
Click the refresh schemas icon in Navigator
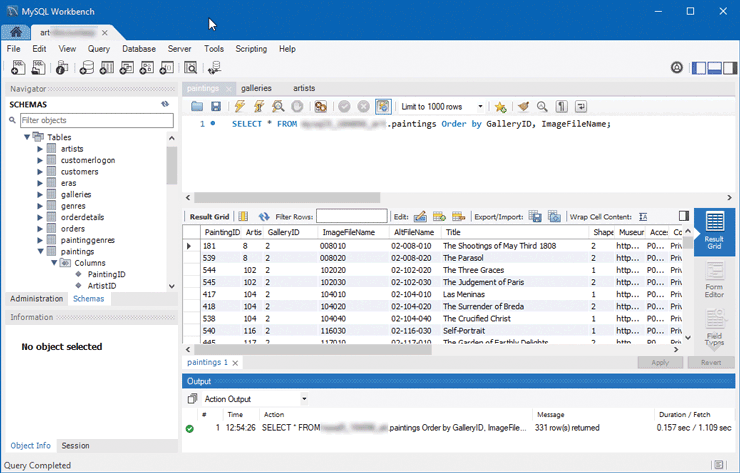pos(165,104)
